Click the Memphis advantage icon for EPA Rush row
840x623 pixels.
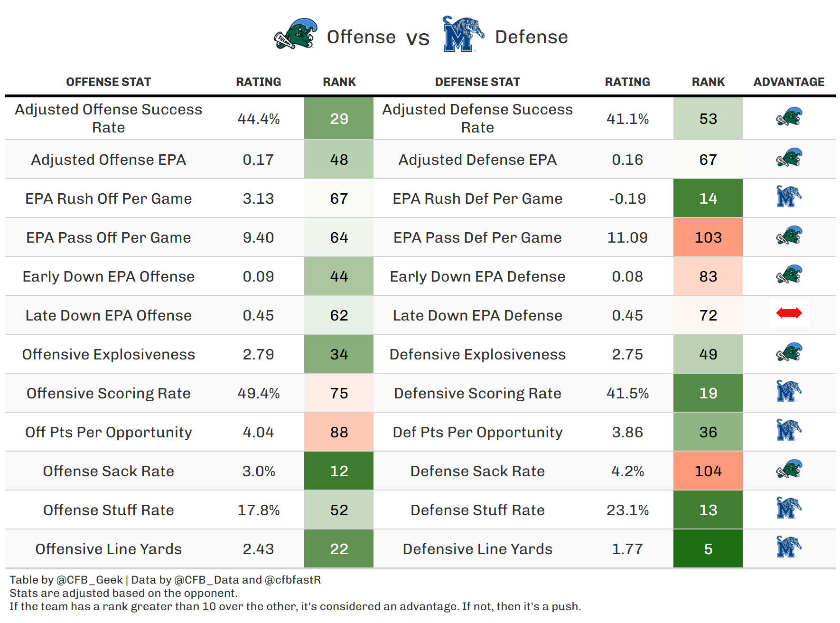pyautogui.click(x=789, y=197)
